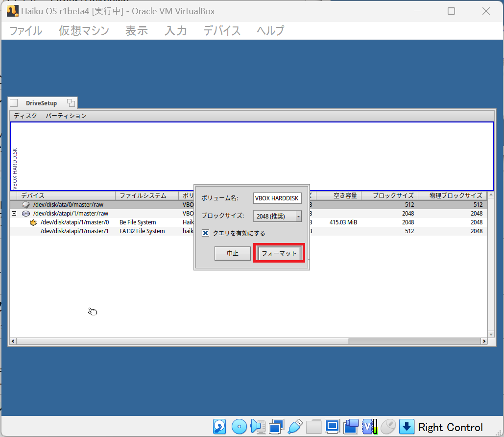Click the VBOX HARDDISK disk map area
The height and width of the screenshot is (437, 504).
coord(252,156)
